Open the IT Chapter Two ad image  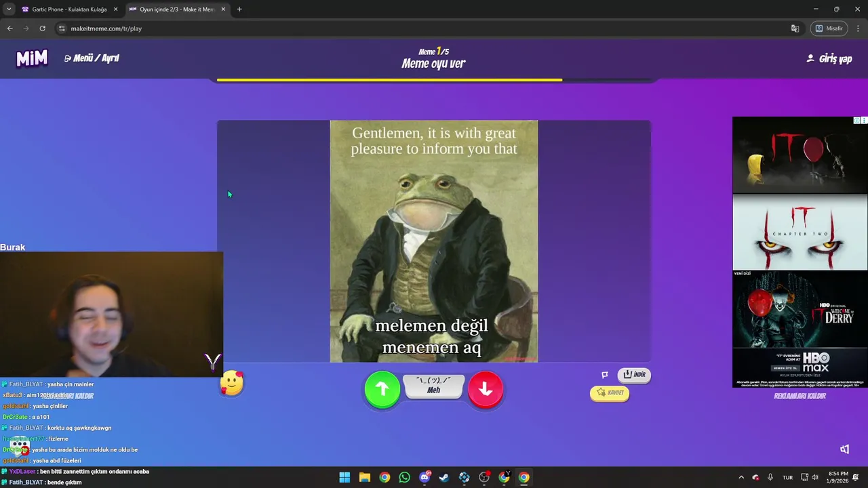click(800, 232)
